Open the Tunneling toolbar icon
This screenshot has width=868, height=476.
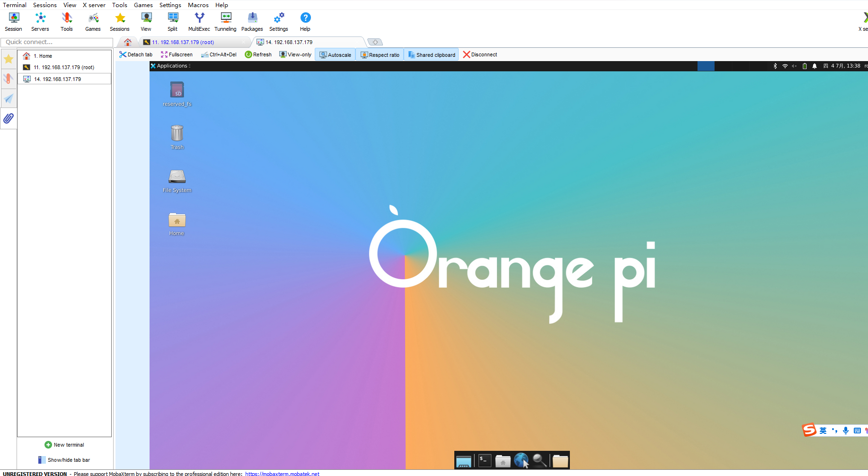click(x=226, y=22)
